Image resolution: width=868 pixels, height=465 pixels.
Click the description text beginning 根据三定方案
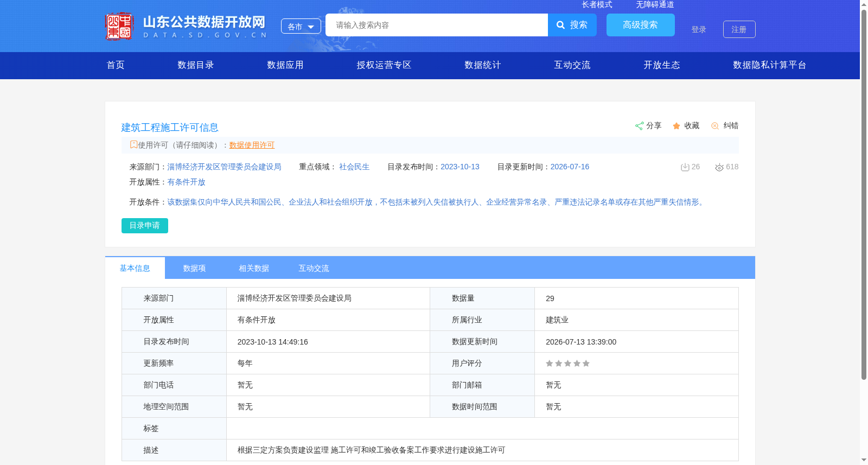tap(371, 450)
